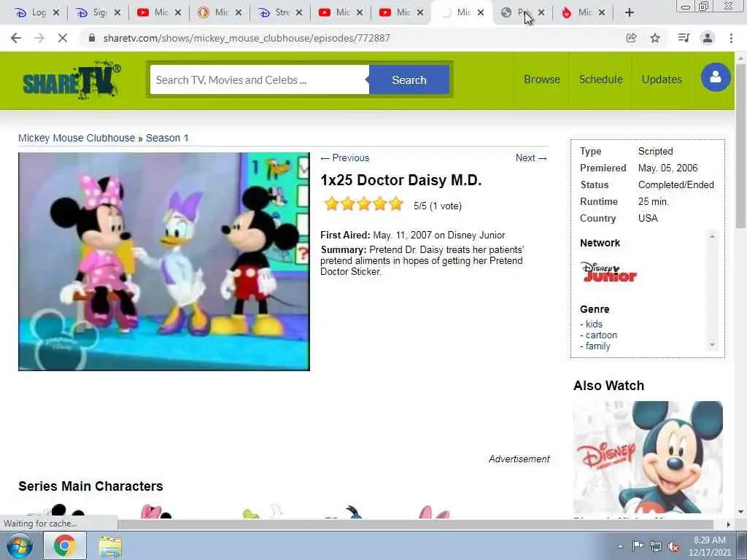Click the horizontal scrollbar right arrow

pyautogui.click(x=728, y=524)
